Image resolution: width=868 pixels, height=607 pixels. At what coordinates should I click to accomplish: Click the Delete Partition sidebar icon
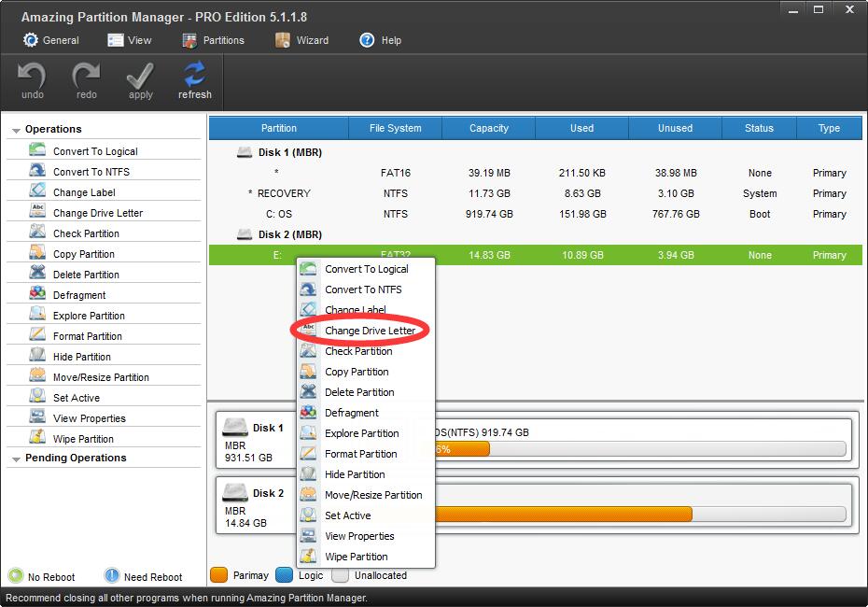pos(37,273)
